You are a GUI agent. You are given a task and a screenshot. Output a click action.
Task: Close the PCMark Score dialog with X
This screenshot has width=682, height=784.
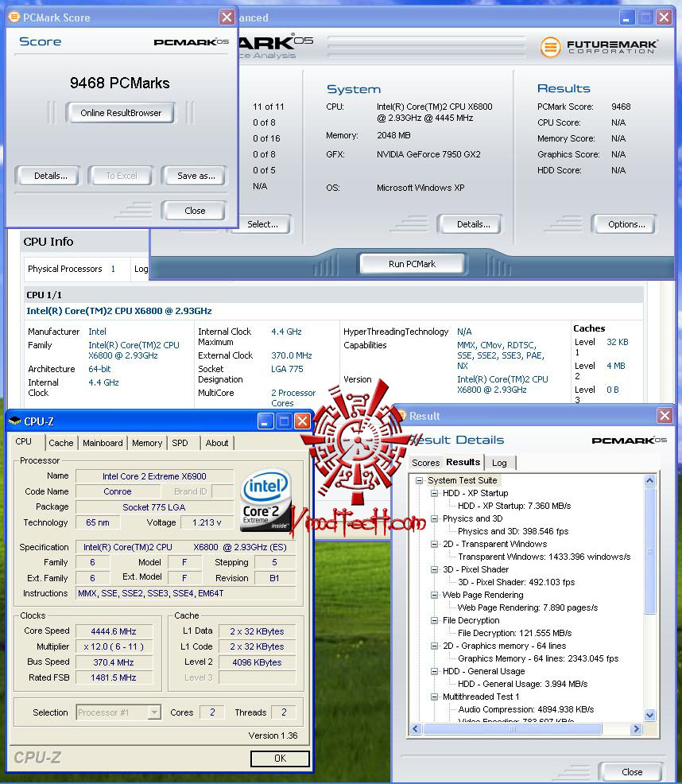tap(227, 17)
